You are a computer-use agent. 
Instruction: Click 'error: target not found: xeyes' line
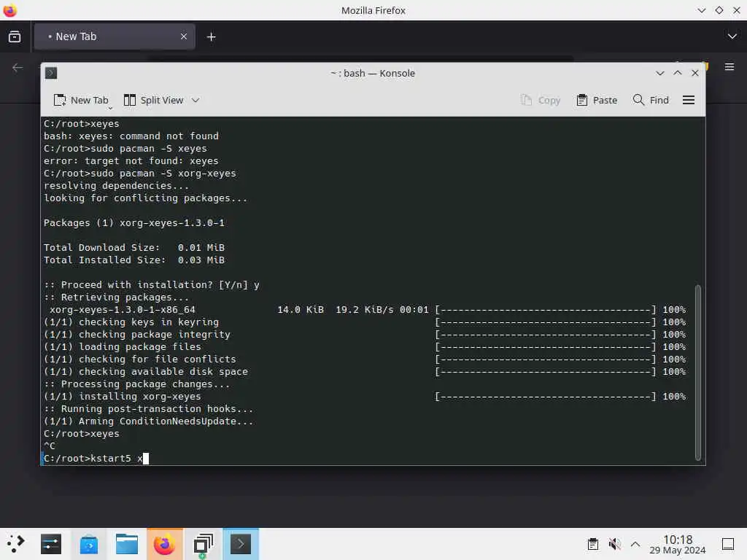[131, 161]
